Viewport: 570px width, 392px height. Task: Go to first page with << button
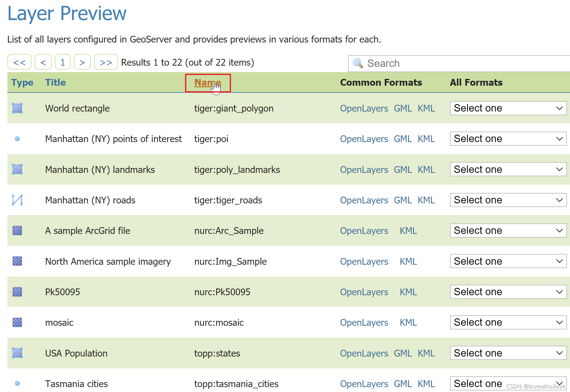tap(19, 62)
